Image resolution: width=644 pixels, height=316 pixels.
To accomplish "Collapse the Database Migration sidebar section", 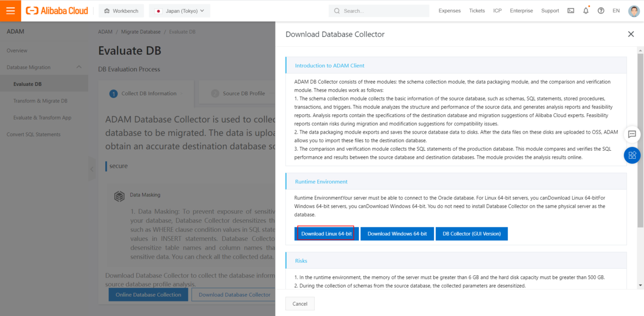I will (79, 67).
